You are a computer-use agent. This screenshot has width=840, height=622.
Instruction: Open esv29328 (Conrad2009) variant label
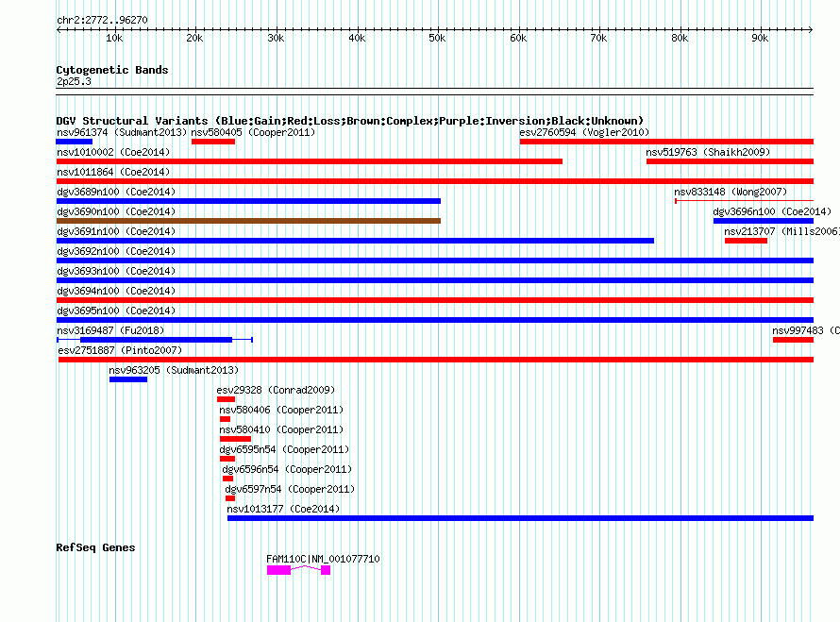(276, 390)
